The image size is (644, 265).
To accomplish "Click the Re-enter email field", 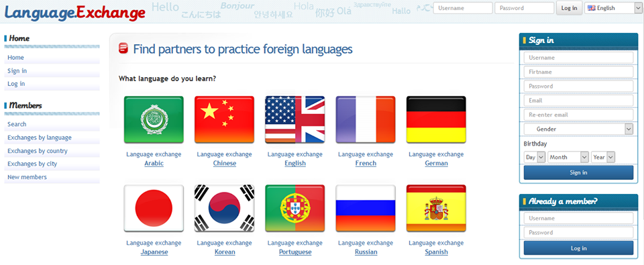I will pyautogui.click(x=578, y=115).
